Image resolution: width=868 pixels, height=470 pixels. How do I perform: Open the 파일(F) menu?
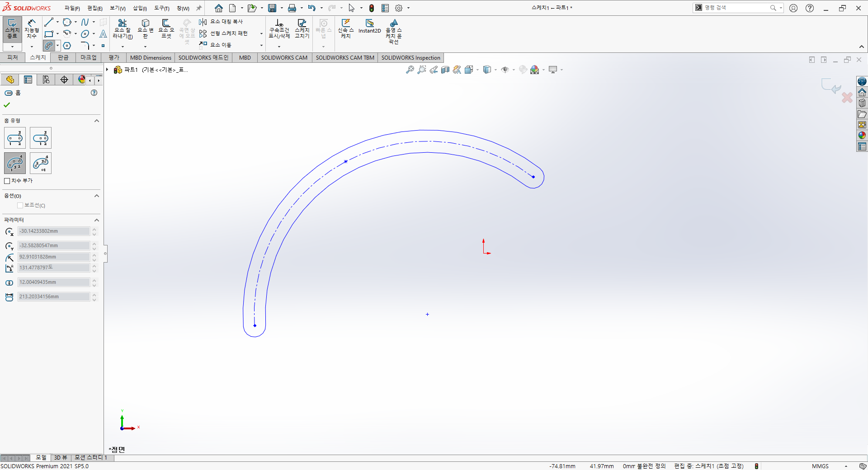[72, 8]
